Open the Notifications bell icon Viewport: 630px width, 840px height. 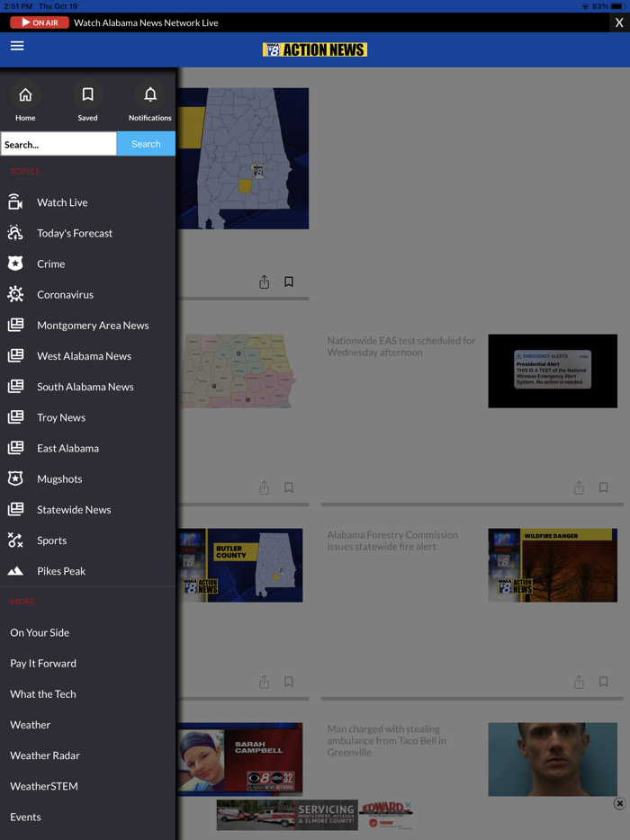[x=150, y=94]
